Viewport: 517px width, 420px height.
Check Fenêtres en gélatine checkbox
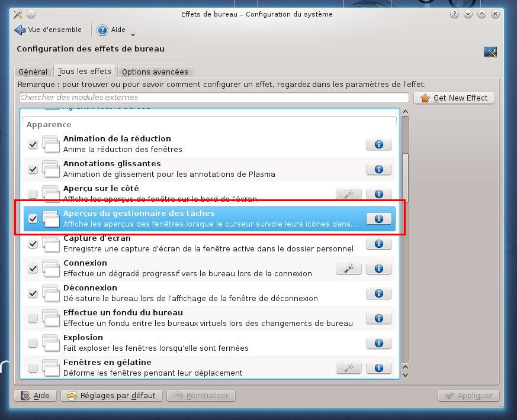33,368
